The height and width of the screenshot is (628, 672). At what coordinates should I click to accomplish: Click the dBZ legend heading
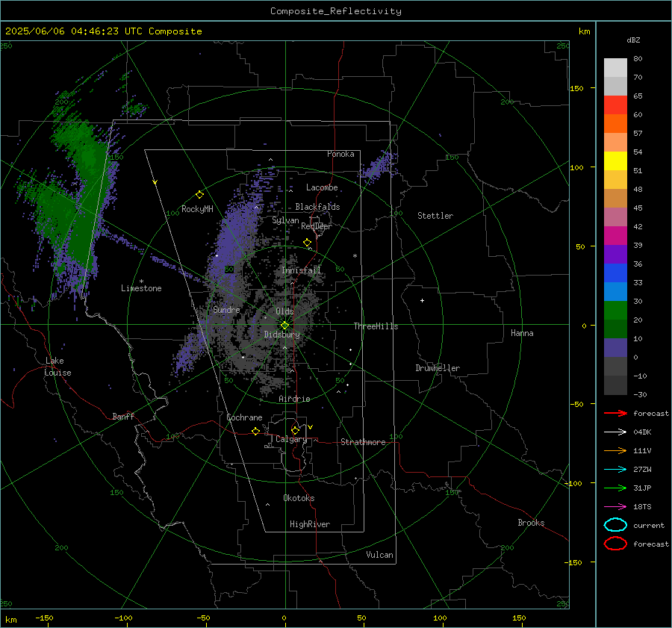[633, 40]
